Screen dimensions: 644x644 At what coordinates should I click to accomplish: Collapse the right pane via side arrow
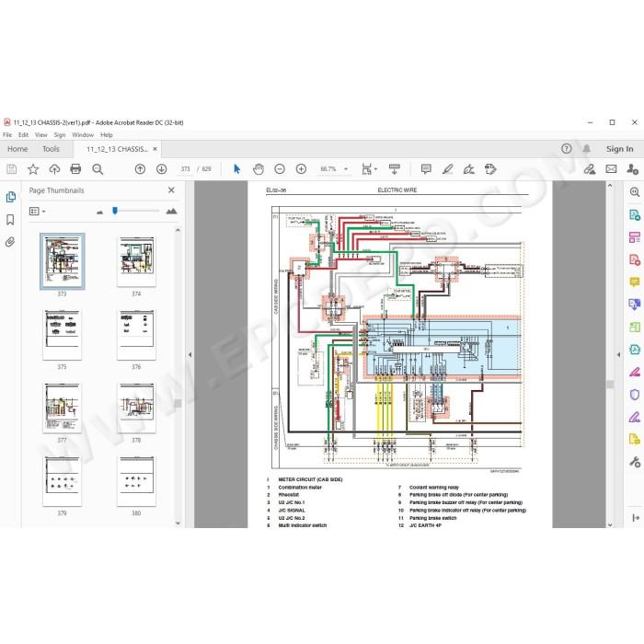(619, 354)
